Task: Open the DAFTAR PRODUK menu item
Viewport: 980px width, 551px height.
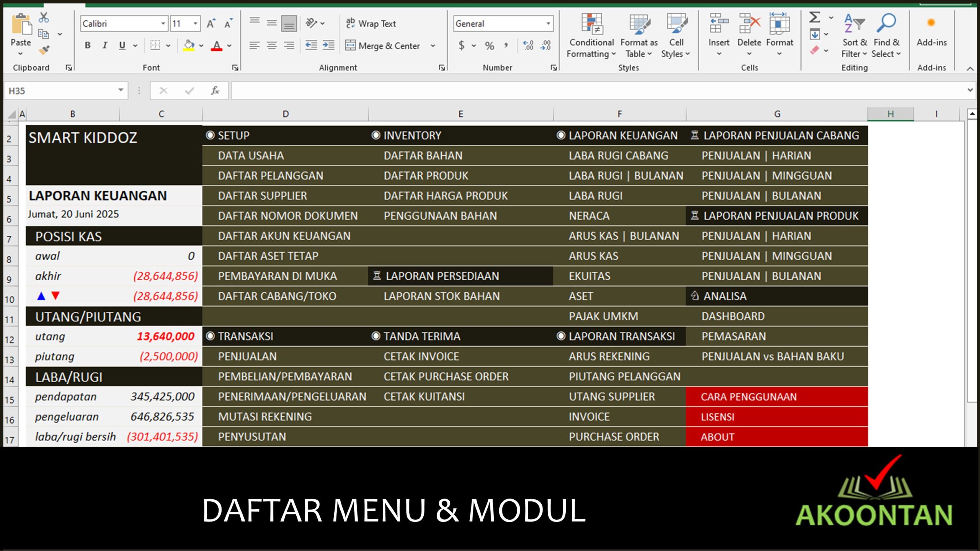Action: coord(426,176)
